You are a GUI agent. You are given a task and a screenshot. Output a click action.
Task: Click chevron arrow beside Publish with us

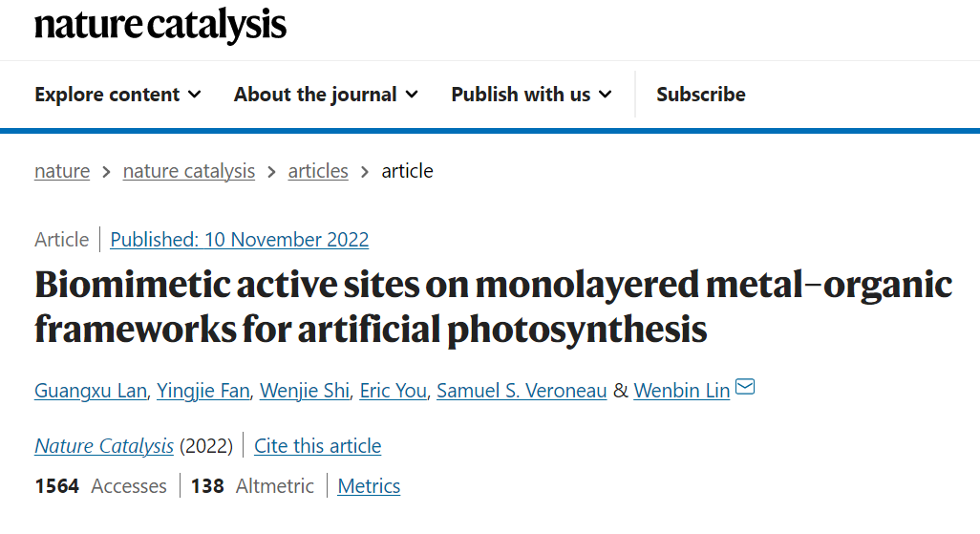[605, 95]
